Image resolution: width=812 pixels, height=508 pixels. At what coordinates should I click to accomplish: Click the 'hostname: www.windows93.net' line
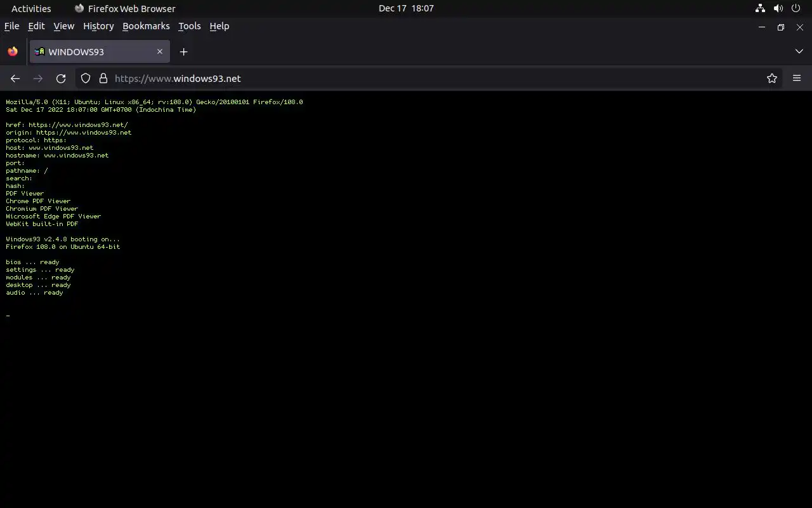click(x=57, y=156)
